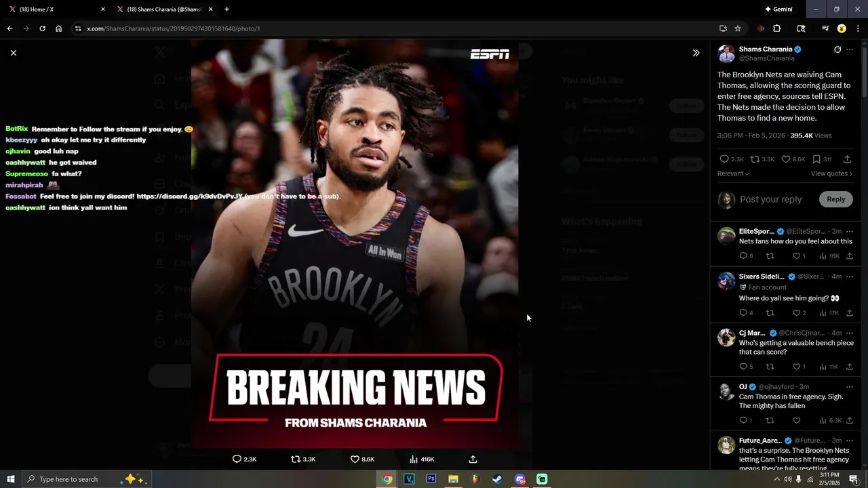Open Windows notification center

point(854,479)
